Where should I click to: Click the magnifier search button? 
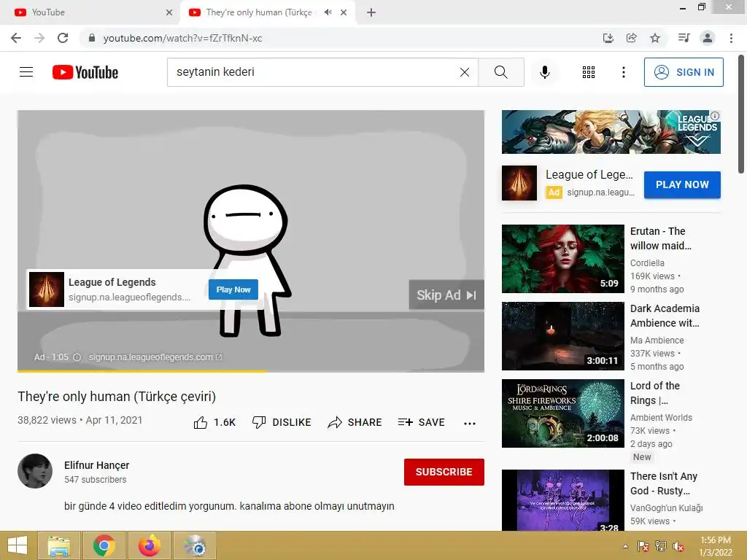click(x=501, y=72)
